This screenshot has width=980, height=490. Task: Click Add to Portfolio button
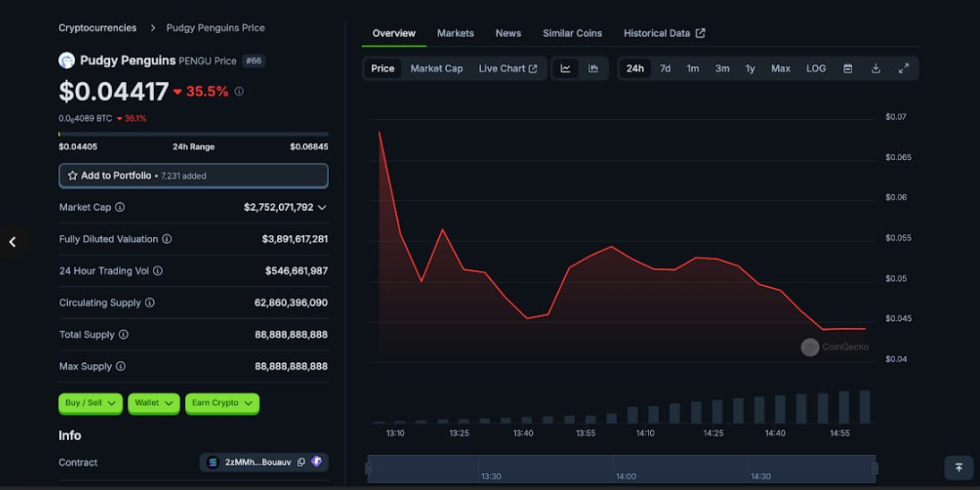click(x=193, y=175)
